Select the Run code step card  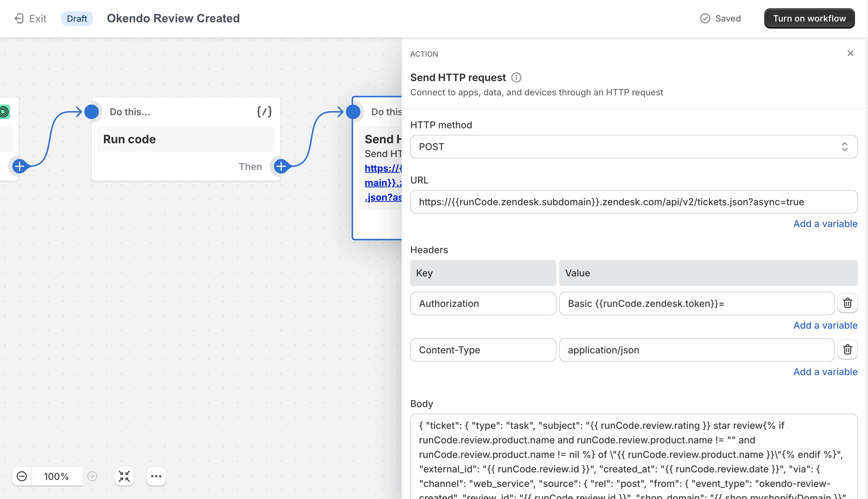186,139
